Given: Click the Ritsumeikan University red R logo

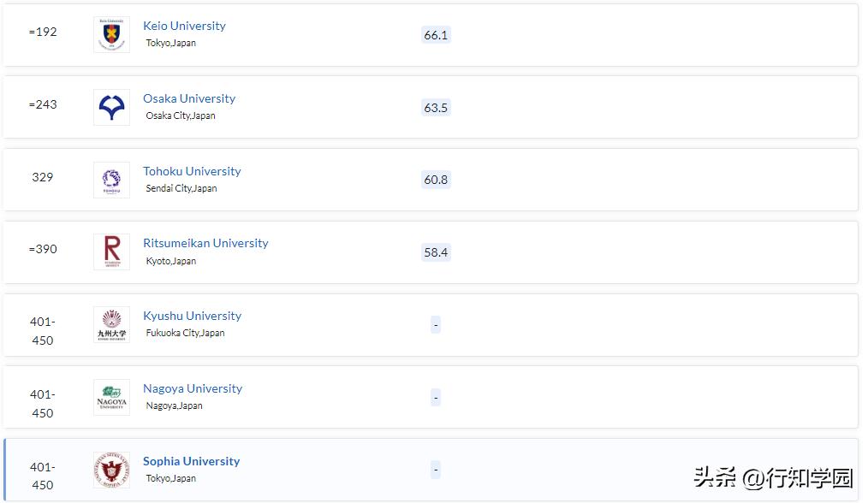Looking at the screenshot, I should pyautogui.click(x=111, y=252).
